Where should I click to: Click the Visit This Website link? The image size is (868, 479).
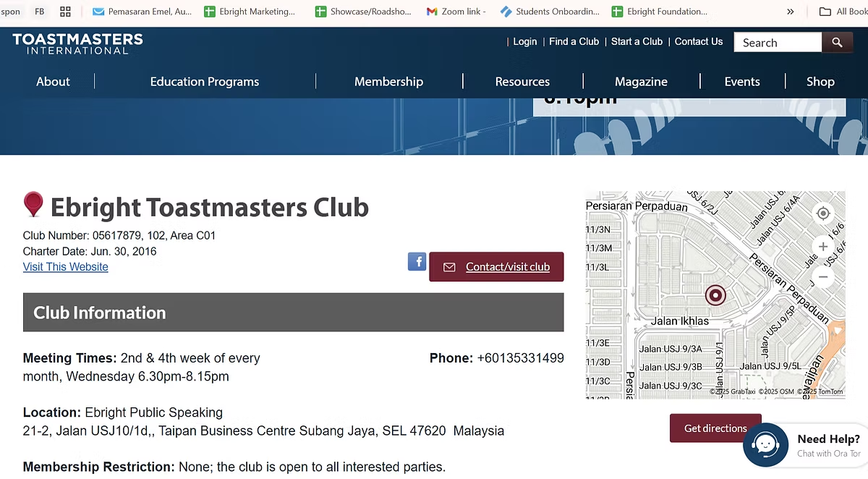[65, 267]
